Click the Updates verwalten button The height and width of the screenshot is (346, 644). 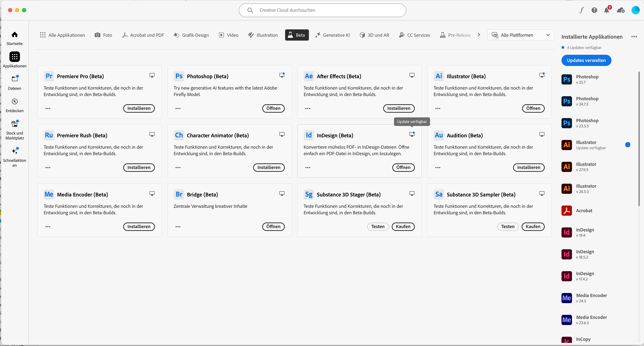pos(586,60)
